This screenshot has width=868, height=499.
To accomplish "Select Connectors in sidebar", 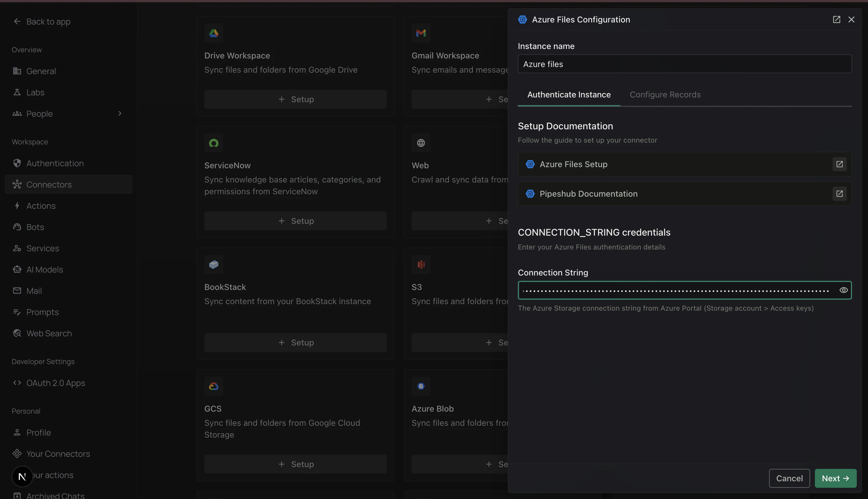I will [x=68, y=184].
